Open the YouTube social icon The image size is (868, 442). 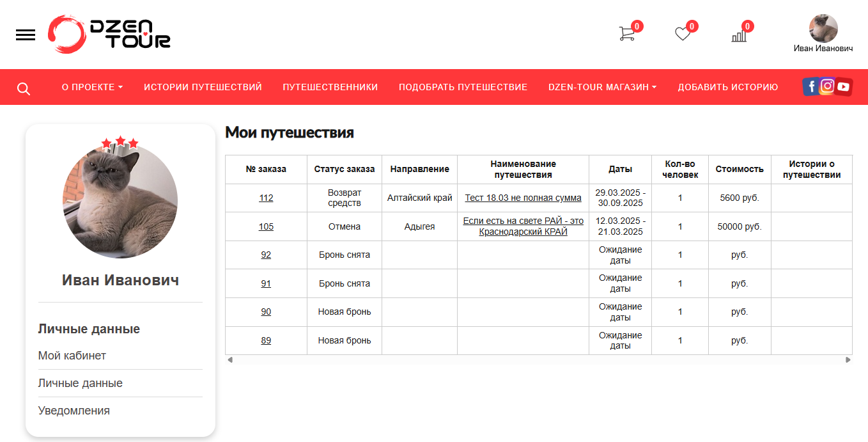844,87
